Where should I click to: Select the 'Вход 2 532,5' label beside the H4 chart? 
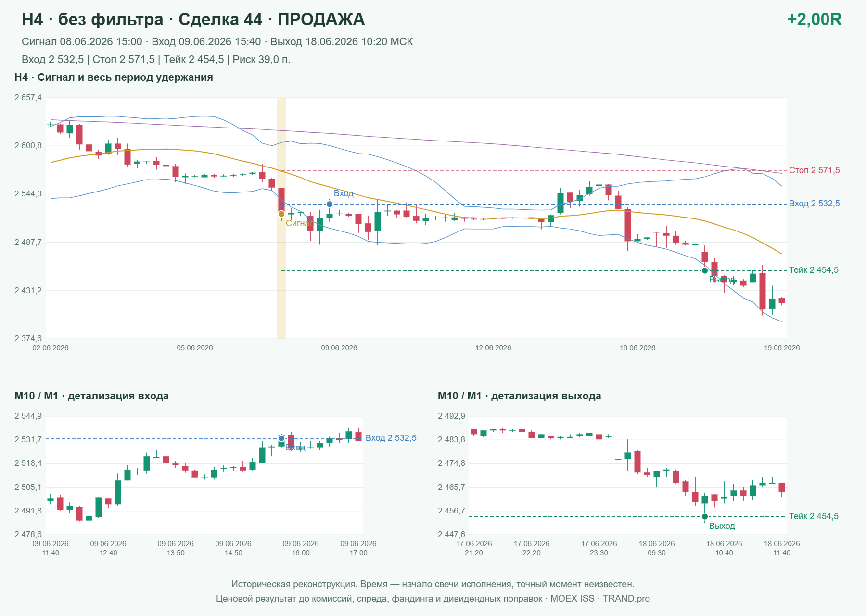[x=814, y=204]
